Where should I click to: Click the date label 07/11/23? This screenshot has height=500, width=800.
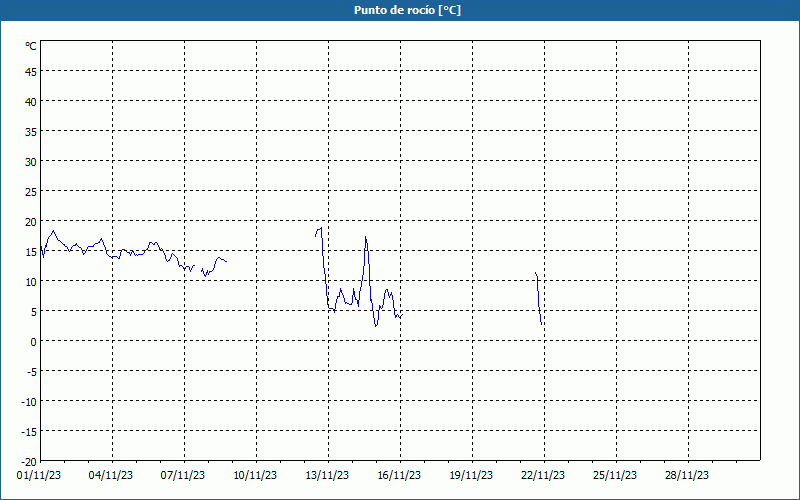183,476
